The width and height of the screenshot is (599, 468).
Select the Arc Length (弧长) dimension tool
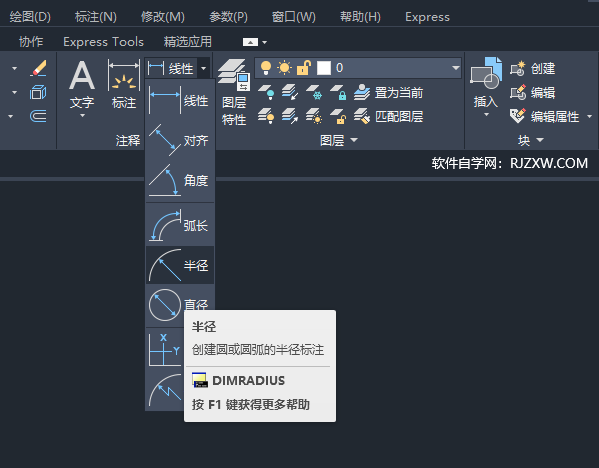(180, 225)
